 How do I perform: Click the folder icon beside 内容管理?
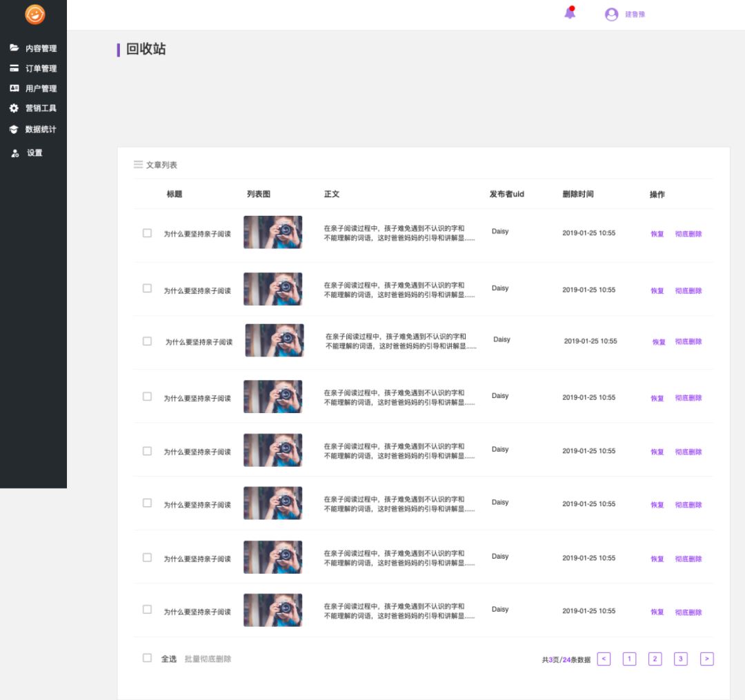pos(14,48)
